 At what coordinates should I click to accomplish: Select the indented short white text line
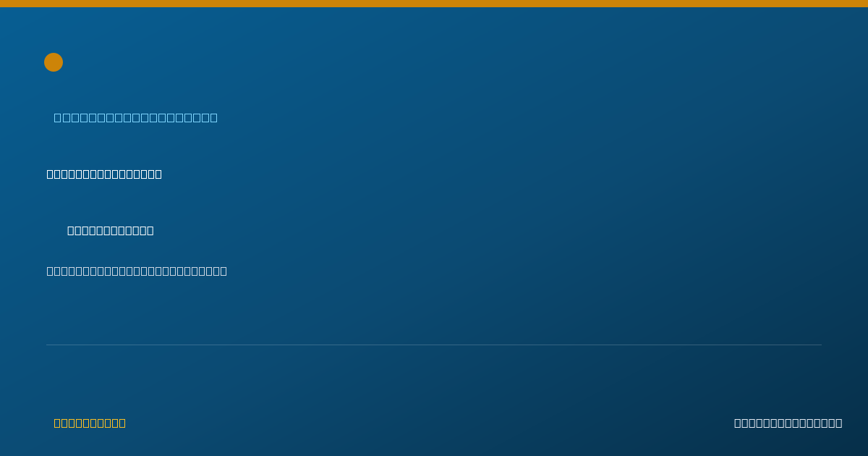click(111, 230)
